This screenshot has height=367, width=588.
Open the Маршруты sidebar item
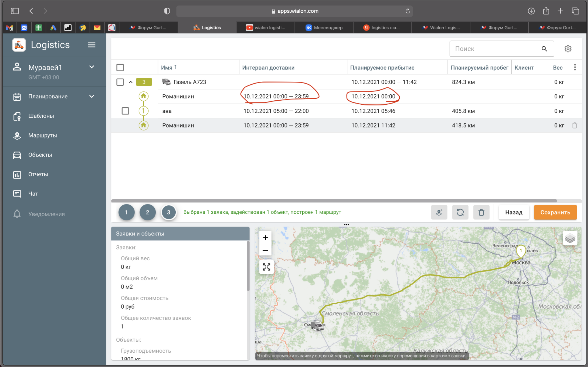(x=43, y=135)
